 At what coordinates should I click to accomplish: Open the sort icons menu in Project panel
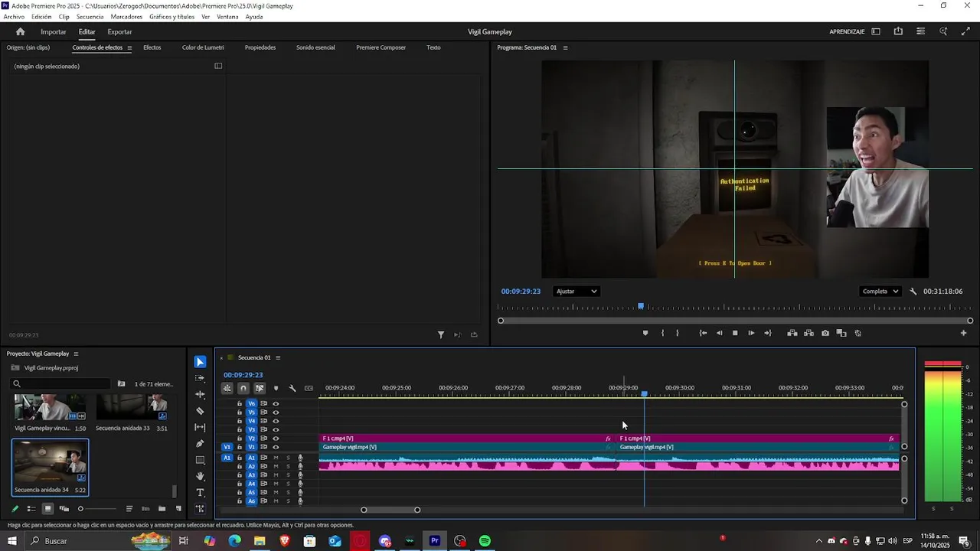coord(129,509)
